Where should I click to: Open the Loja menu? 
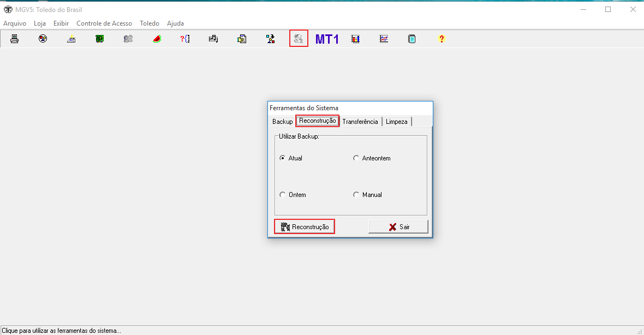pyautogui.click(x=40, y=23)
